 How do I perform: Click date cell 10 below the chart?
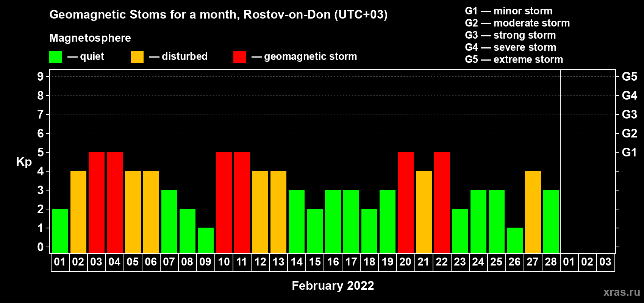point(224,262)
